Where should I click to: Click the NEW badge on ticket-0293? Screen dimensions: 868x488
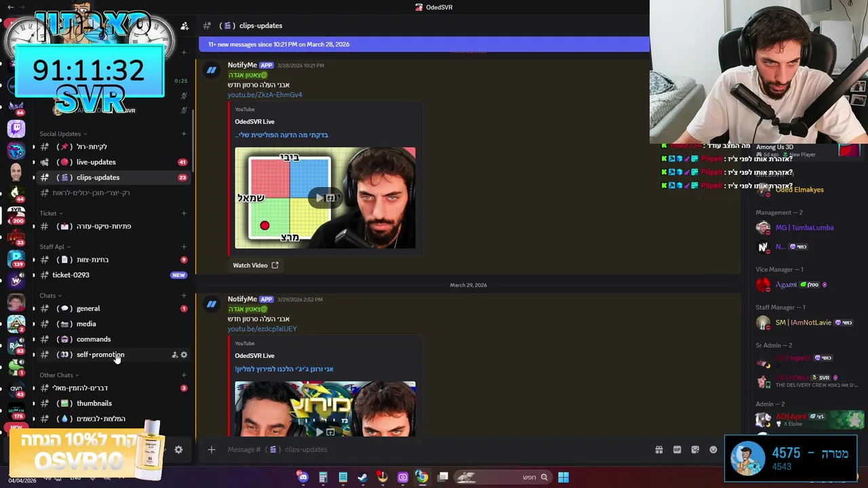pos(178,275)
